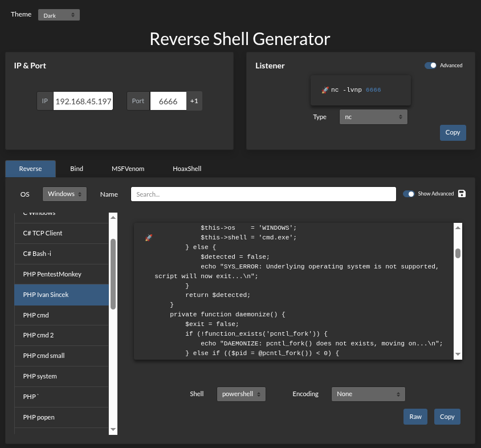The height and width of the screenshot is (448, 481).
Task: Open the Shell dropdown showing powershell
Action: pos(241,394)
